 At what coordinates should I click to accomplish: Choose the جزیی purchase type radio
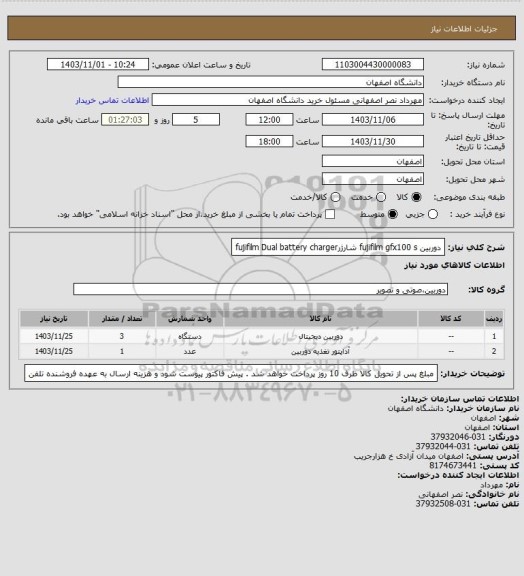coord(433,214)
